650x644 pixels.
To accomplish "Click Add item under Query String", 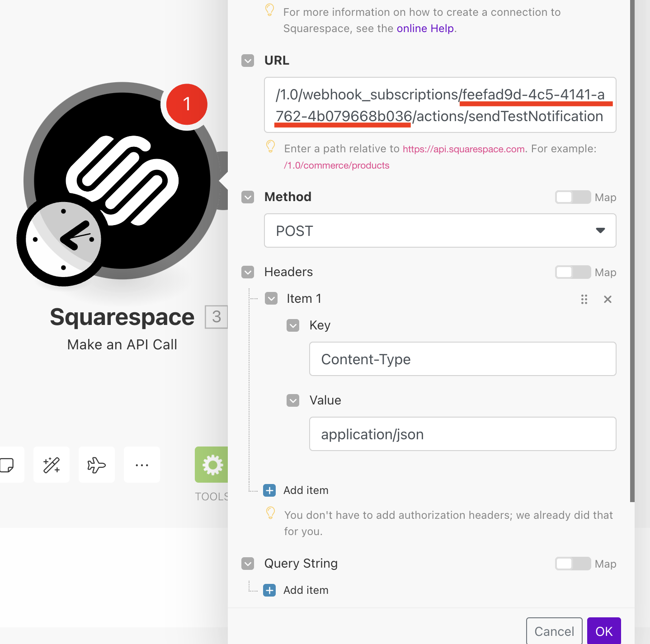I will point(306,590).
